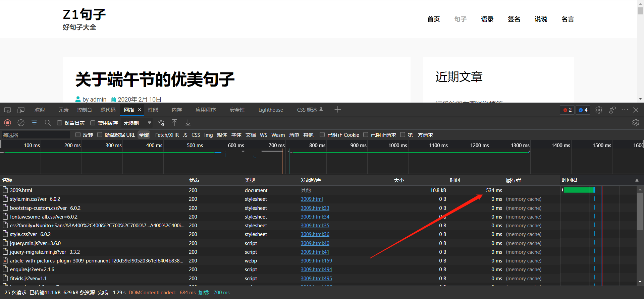Switch to the 控制台 tab
This screenshot has width=644, height=299.
84,110
